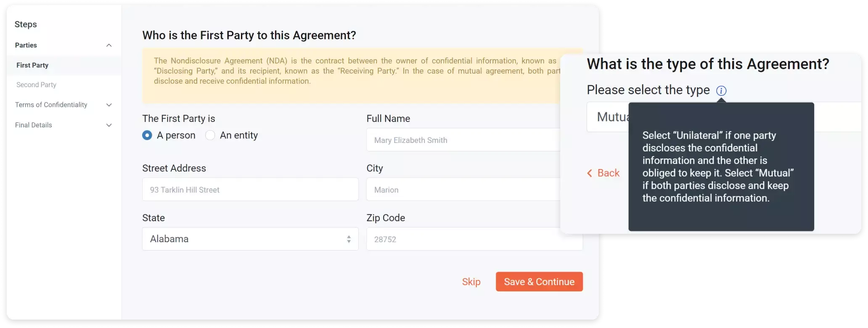Click the Skip link

471,282
